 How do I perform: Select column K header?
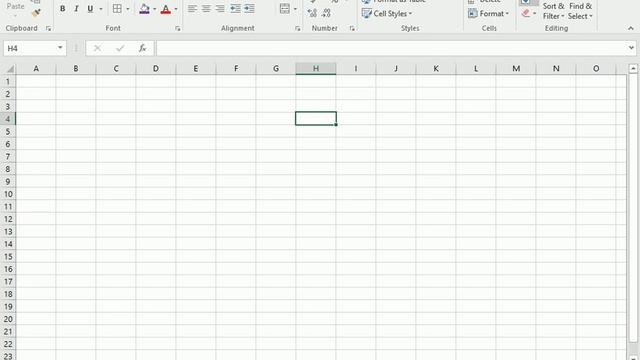(436, 69)
